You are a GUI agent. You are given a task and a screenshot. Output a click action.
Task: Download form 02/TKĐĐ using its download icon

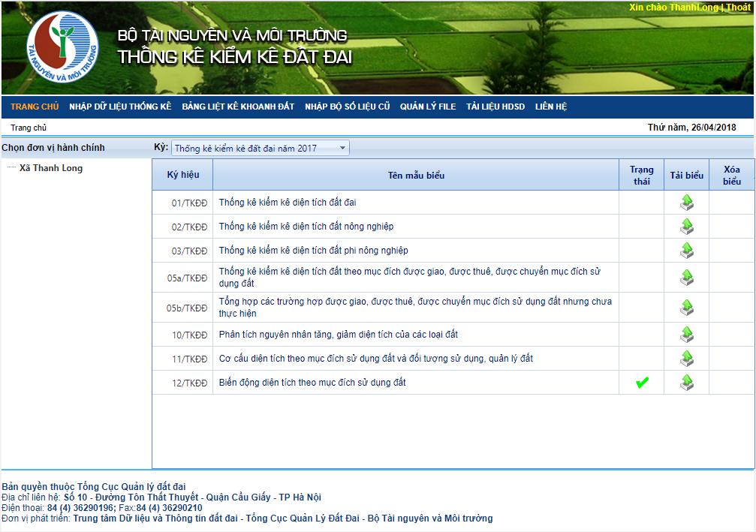[686, 226]
